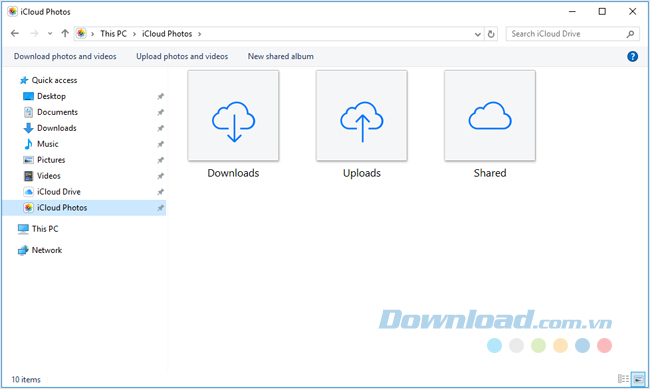This screenshot has width=650, height=389.
Task: Click the pin icon next to Desktop
Action: coord(160,96)
